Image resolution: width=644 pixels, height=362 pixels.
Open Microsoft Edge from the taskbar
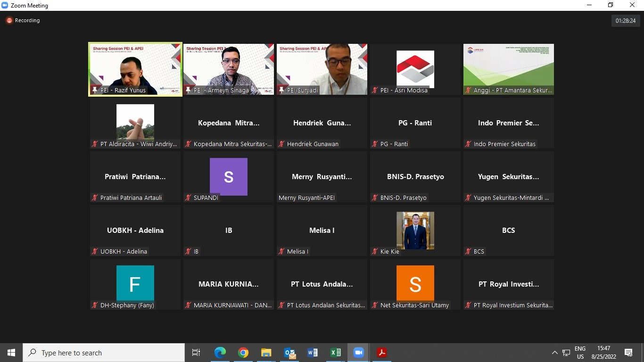(220, 353)
